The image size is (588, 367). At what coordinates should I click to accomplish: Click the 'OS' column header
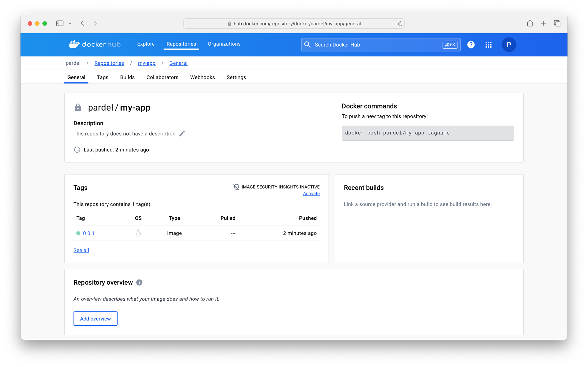click(138, 218)
